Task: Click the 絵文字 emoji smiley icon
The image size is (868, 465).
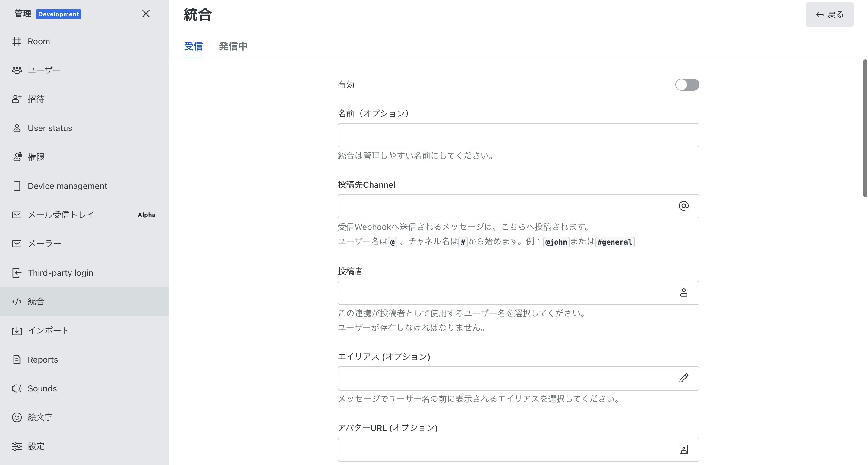Action: (x=17, y=417)
